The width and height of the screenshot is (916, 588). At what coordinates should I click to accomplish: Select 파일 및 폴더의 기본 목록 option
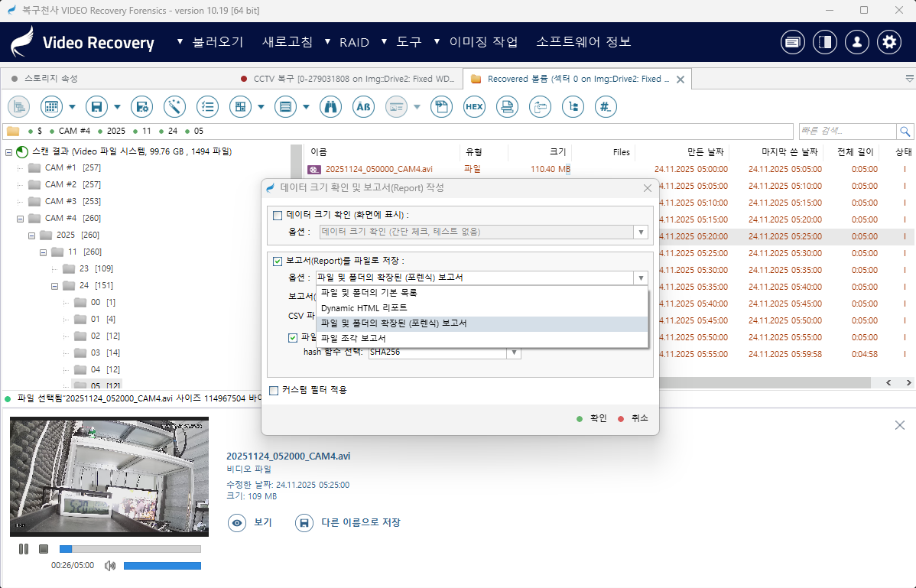point(482,293)
